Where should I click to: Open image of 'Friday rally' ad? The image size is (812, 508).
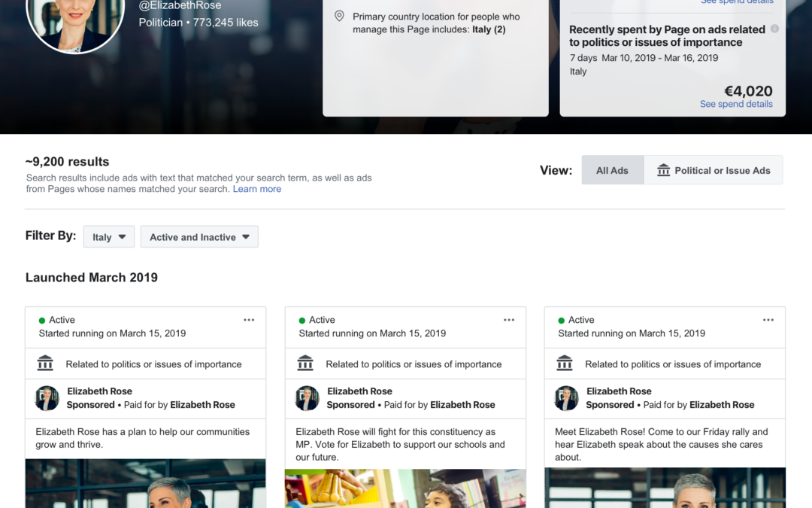tap(665, 488)
